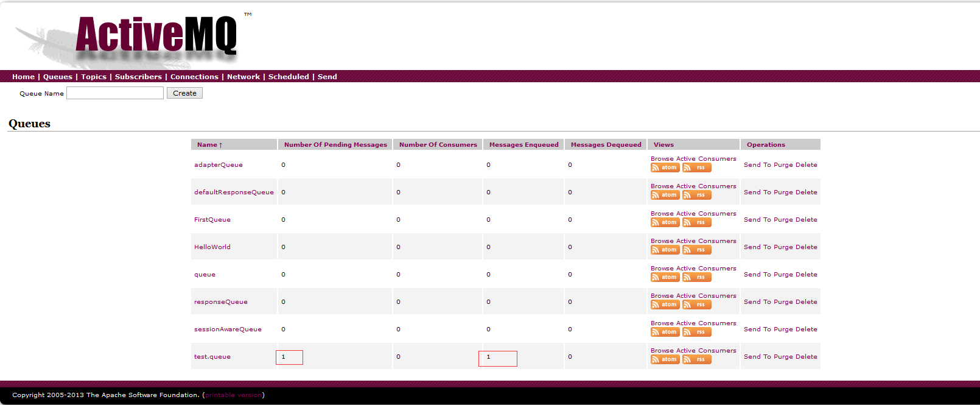980x405 pixels.
Task: Go to Home in navigation bar
Action: point(23,77)
